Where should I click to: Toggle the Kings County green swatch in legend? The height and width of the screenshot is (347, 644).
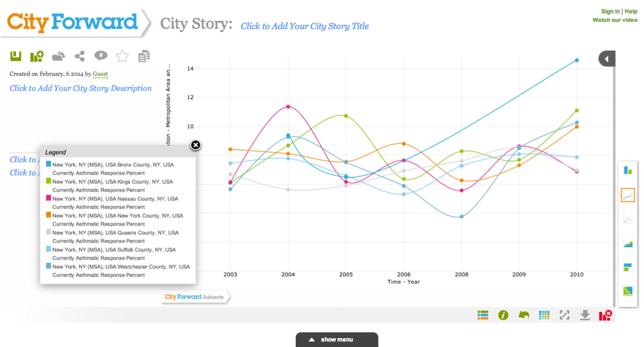[x=48, y=181]
